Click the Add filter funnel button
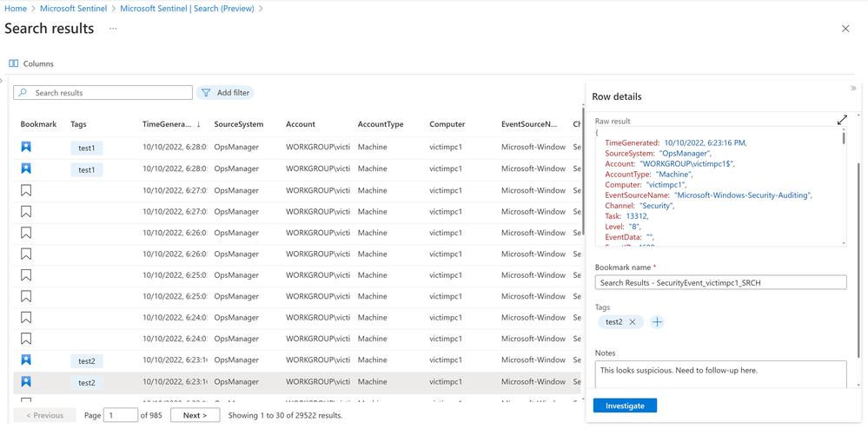The width and height of the screenshot is (868, 429). click(225, 93)
